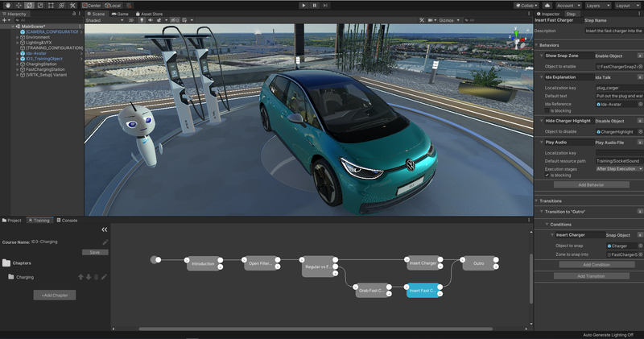Remove the Show Snap Zone behavior
644x339 pixels.
click(640, 56)
